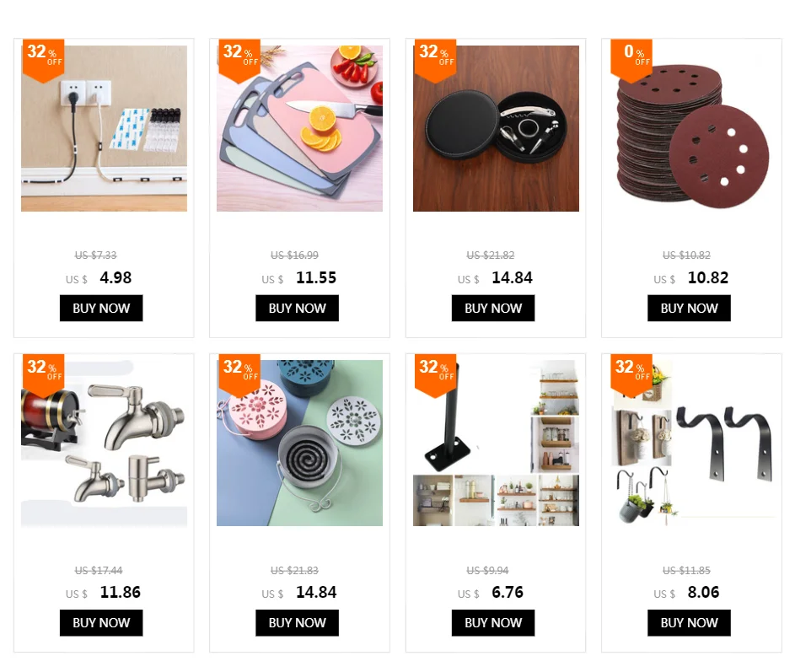Open the mosquito coil holder product image

coord(299,444)
